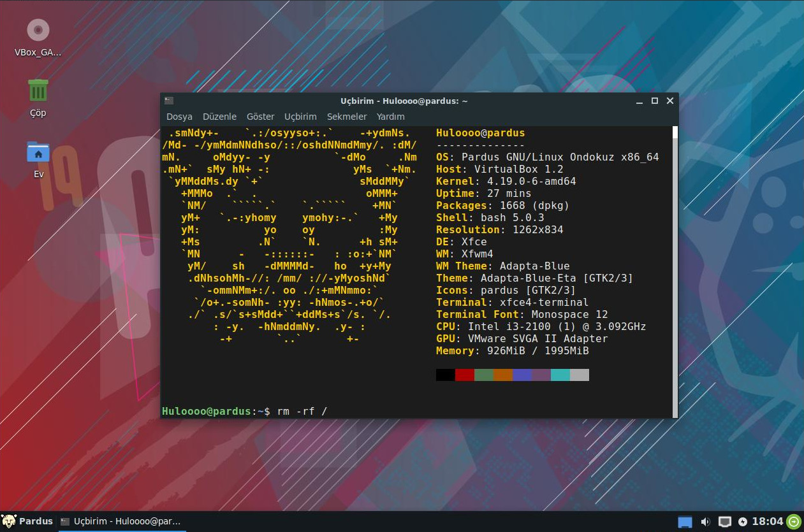The width and height of the screenshot is (804, 532).
Task: Click the orange color block in neofetch
Action: 503,375
